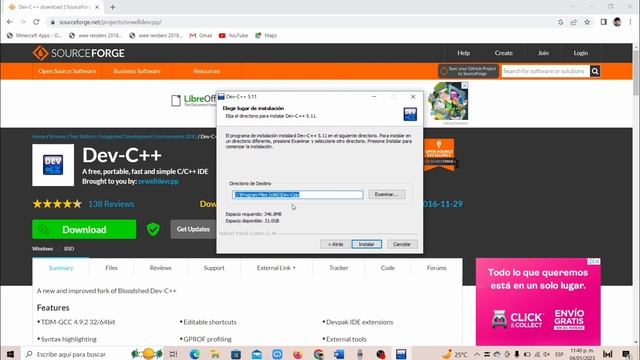Open the Examinar folder browser

point(387,195)
